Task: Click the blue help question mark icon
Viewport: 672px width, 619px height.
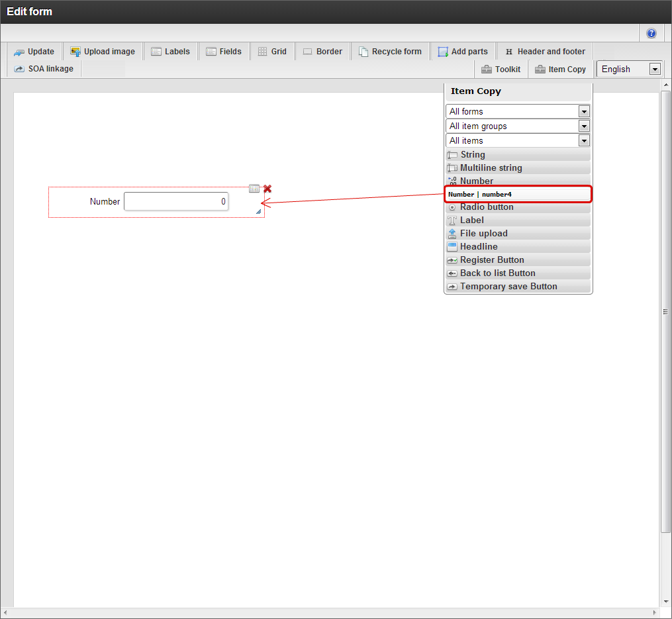Action: (x=651, y=34)
